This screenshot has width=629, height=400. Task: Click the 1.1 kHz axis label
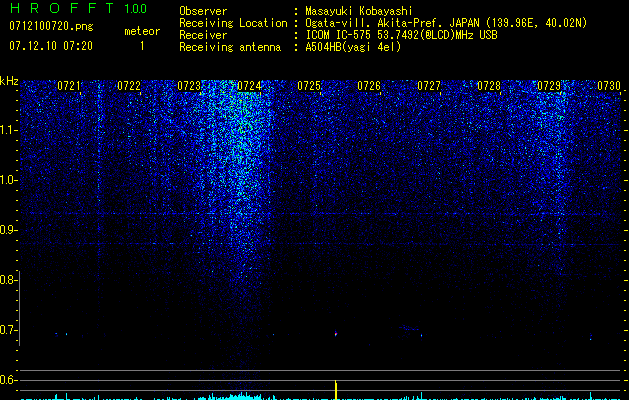click(x=8, y=130)
